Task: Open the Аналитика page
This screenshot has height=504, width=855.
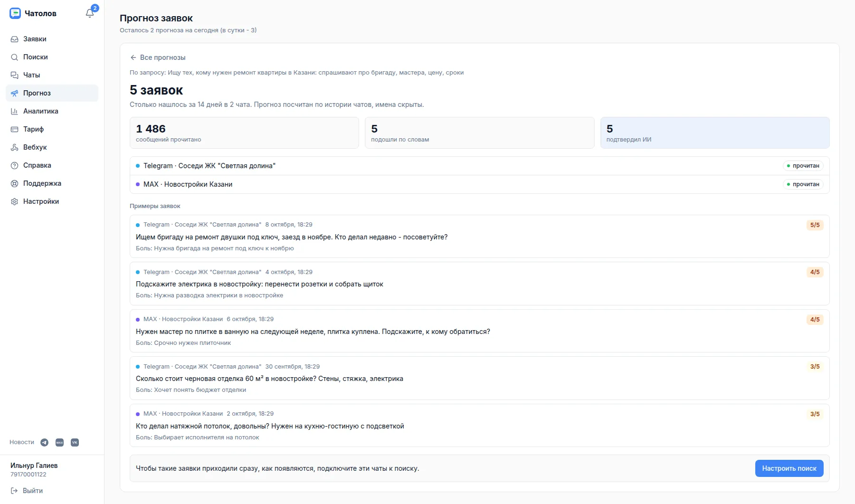Action: 52,111
